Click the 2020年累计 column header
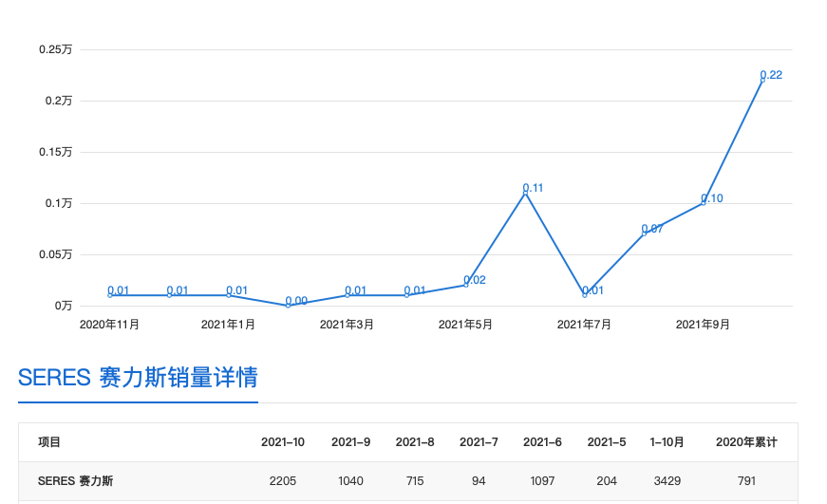Viewport: 827px width, 504px height. pyautogui.click(x=746, y=442)
